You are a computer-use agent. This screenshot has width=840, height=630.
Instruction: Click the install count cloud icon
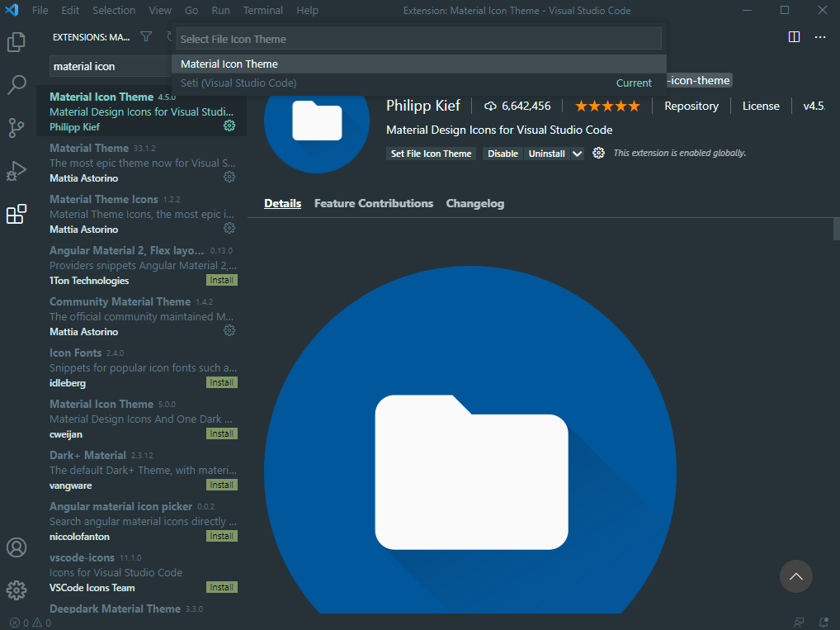point(490,107)
